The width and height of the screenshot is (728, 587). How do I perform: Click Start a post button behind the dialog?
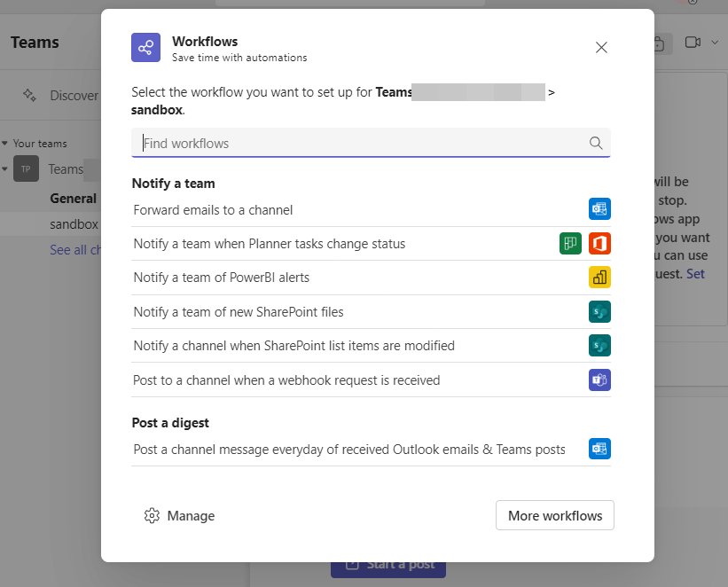(388, 569)
